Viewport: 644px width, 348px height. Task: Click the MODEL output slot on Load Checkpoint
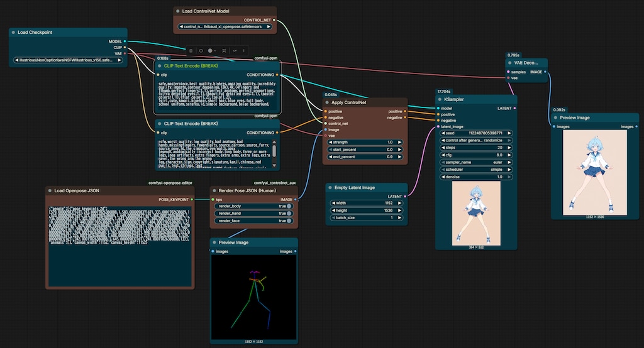pos(125,41)
